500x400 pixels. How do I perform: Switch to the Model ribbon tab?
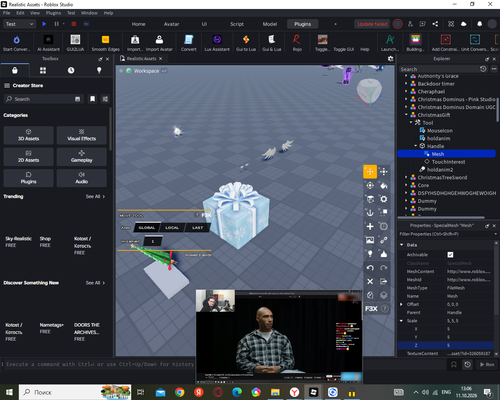270,24
